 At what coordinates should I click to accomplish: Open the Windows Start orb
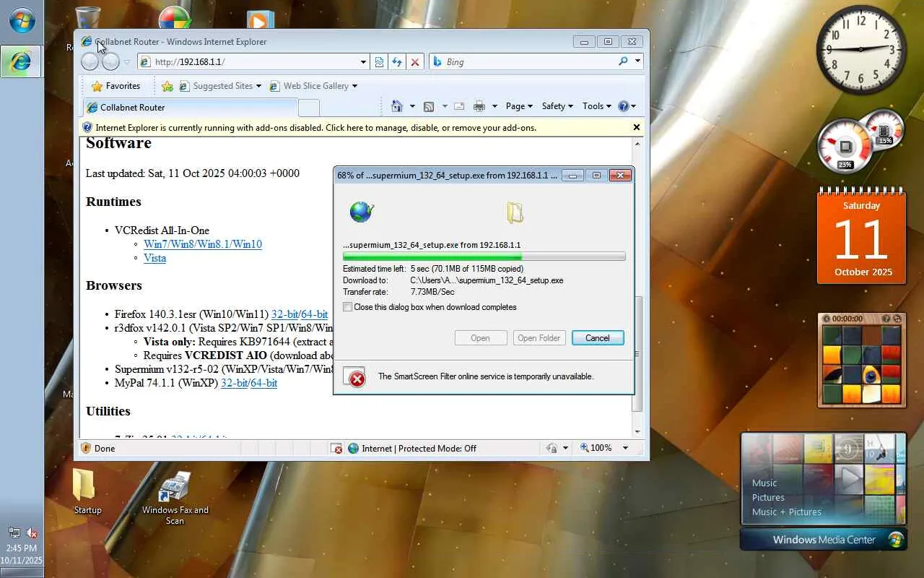tap(22, 20)
